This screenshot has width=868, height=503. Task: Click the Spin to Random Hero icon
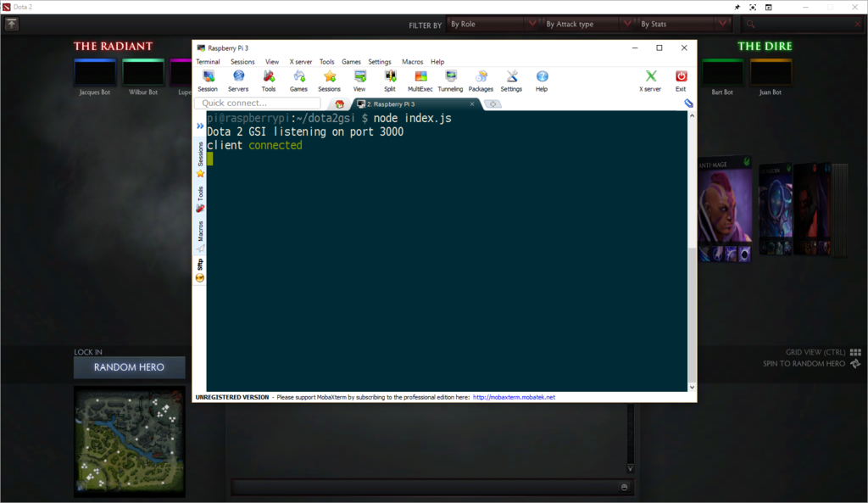tap(855, 364)
